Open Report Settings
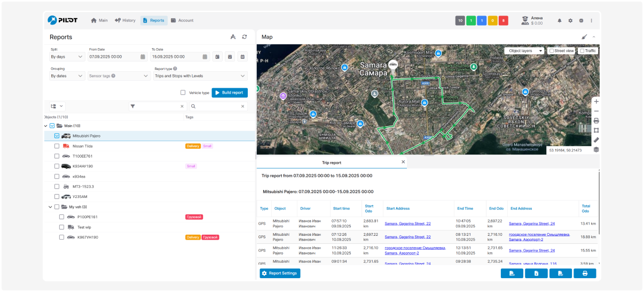 coord(280,273)
